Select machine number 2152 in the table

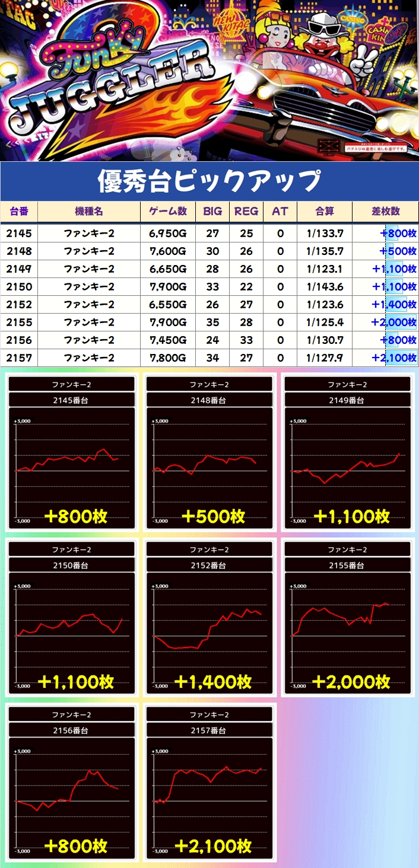click(19, 305)
